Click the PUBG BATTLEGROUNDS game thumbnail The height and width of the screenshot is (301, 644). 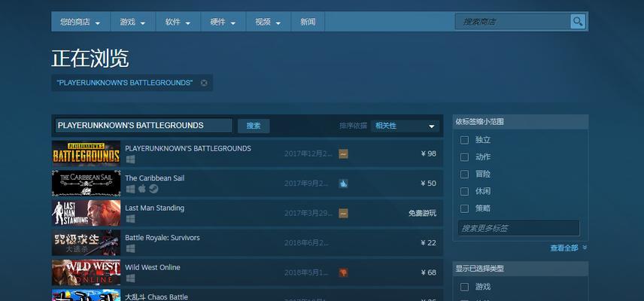coord(87,154)
